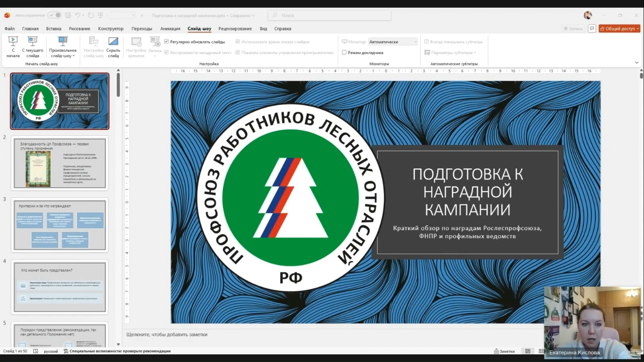Start slideshow from the beginning
Viewport: 644px width, 362px height.
13,47
